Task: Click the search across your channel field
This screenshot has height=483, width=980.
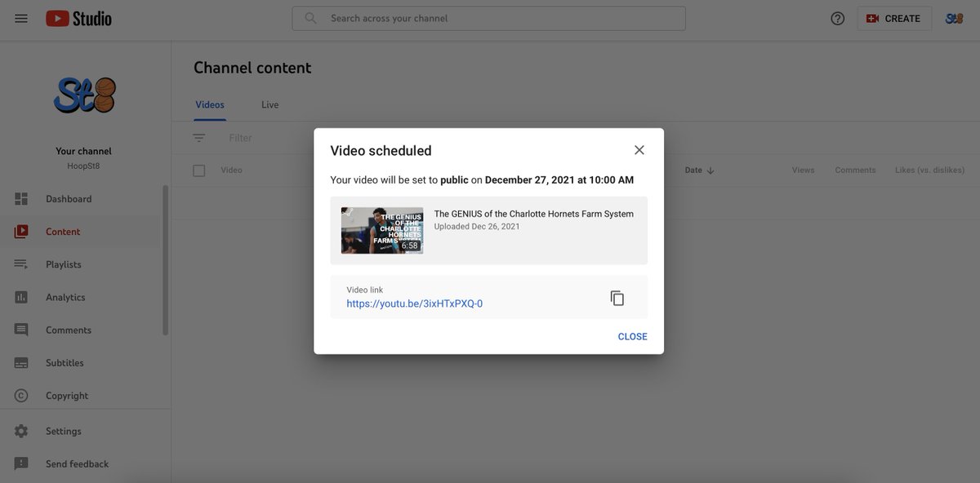Action: point(488,18)
